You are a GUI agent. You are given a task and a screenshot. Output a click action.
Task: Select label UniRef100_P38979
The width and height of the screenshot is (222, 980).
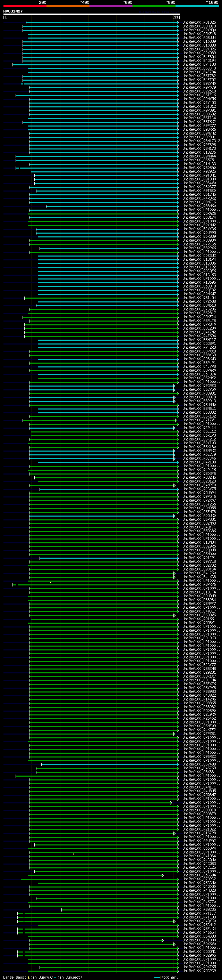[199, 397]
